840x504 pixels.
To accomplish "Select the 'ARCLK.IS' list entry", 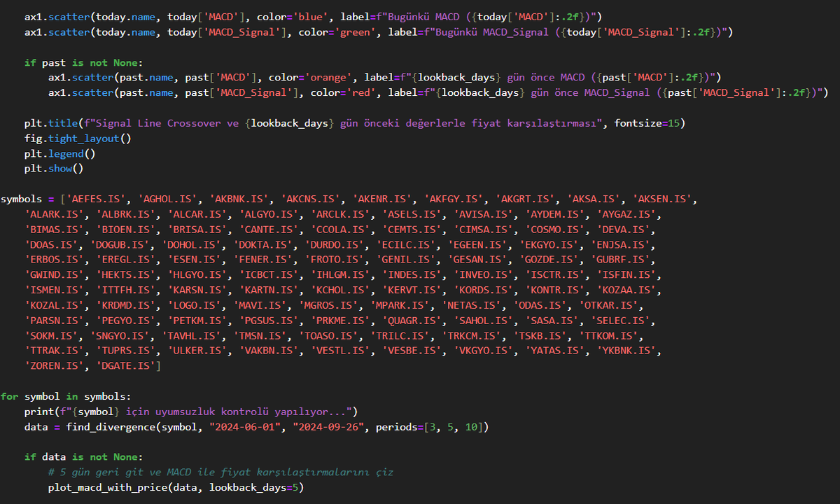I will (x=341, y=214).
